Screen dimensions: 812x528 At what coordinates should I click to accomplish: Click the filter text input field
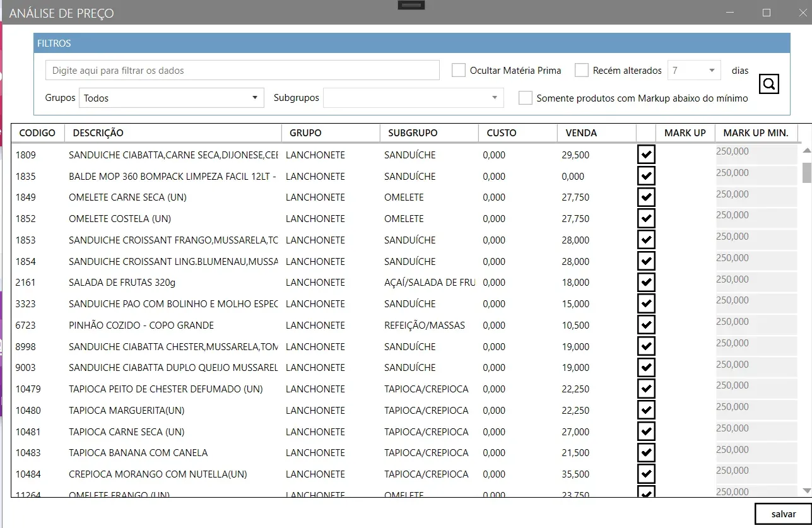tap(242, 70)
